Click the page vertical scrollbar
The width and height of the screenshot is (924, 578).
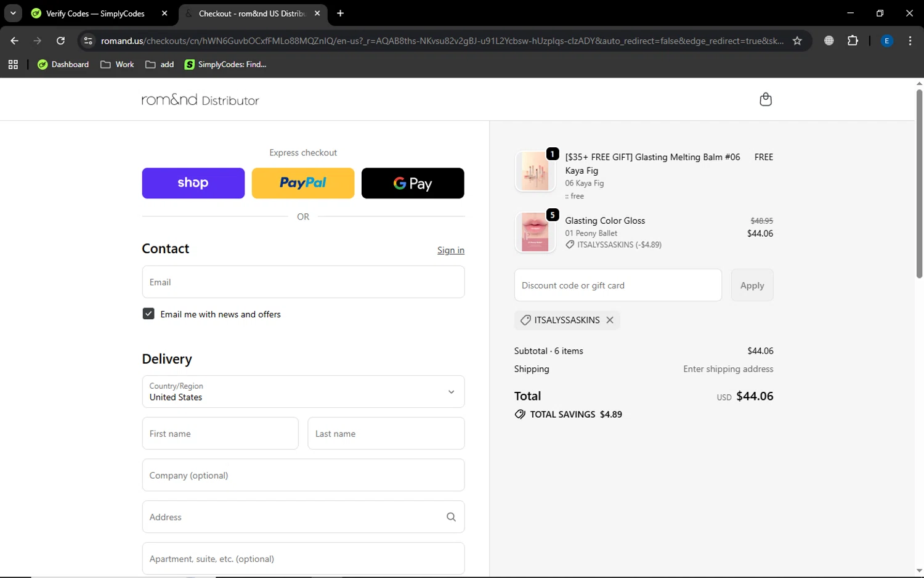[919, 184]
